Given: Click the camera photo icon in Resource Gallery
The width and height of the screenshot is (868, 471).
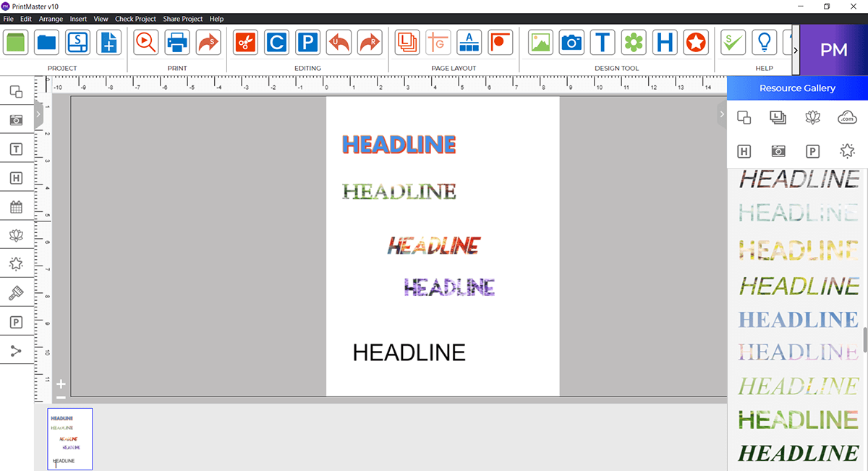Looking at the screenshot, I should coord(778,151).
